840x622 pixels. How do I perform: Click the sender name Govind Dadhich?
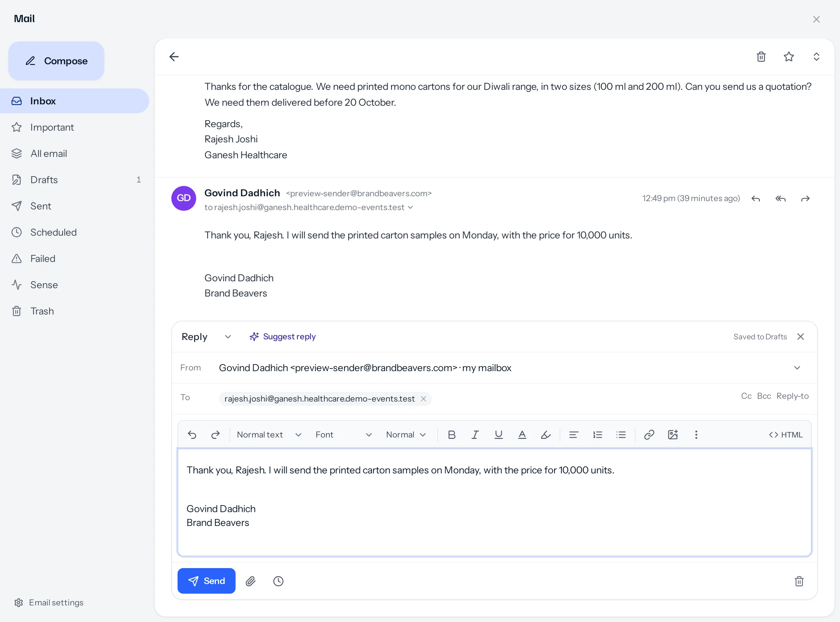[x=242, y=193]
